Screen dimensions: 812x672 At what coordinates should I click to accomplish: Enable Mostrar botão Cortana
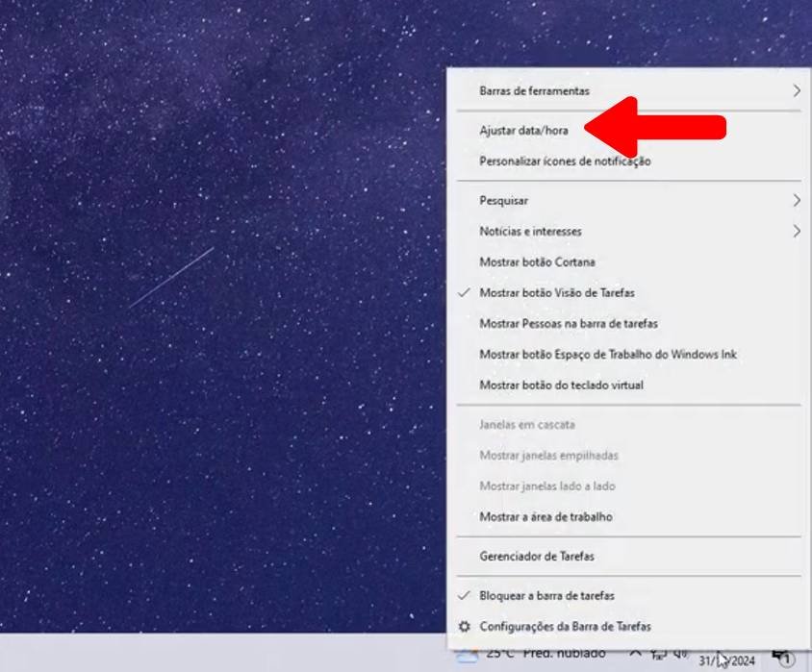[537, 261]
